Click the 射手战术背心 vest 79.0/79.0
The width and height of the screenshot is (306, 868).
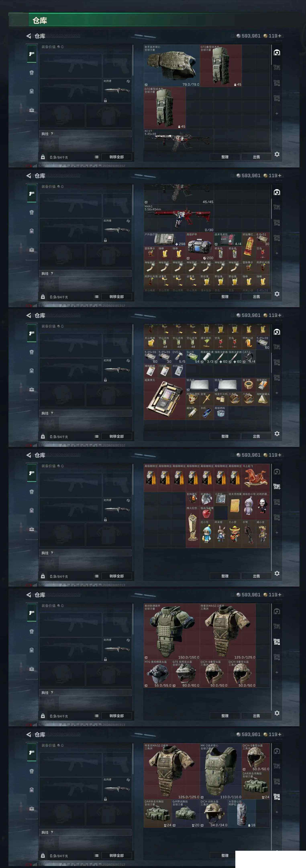pyautogui.click(x=172, y=66)
